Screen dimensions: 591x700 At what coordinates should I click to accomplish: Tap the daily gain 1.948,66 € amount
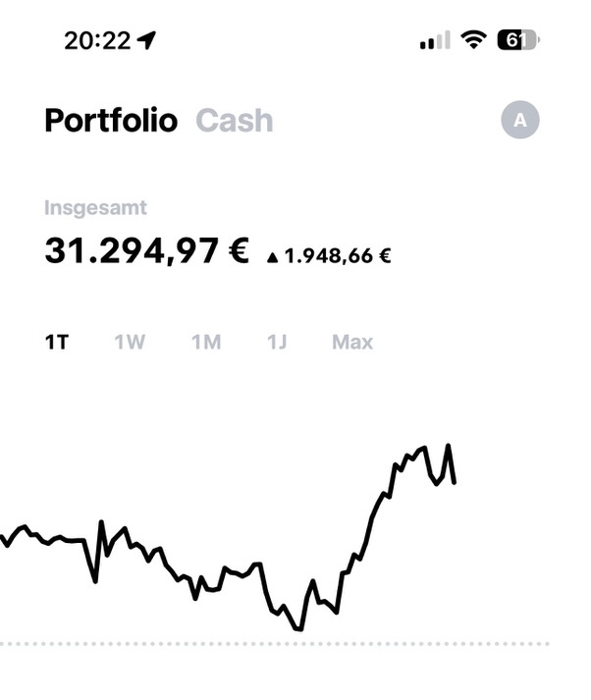[338, 257]
